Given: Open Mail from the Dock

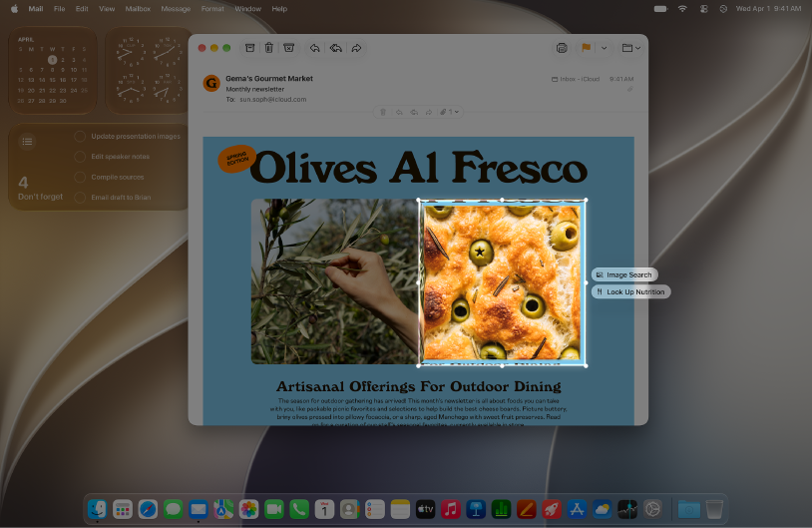Looking at the screenshot, I should 199,509.
